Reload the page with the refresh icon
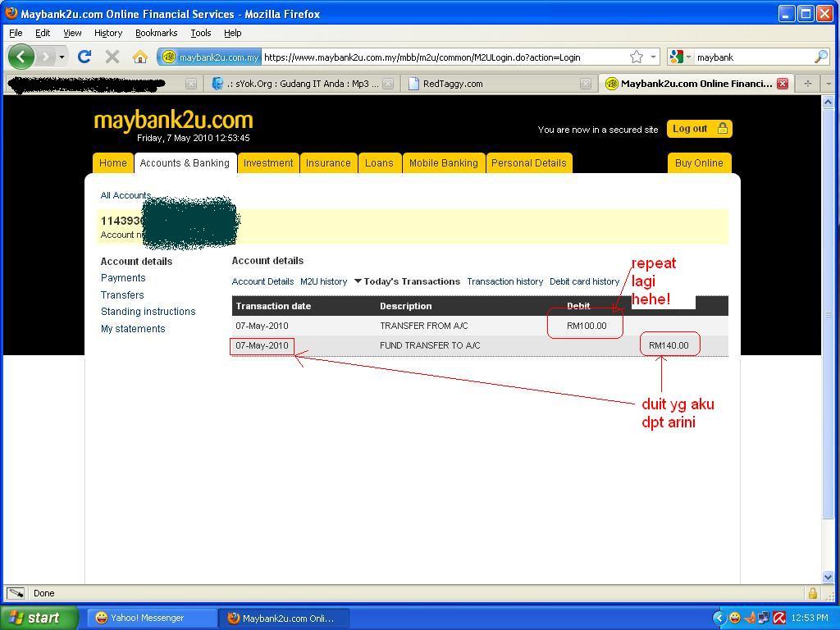Screen dimensions: 840x630 click(84, 57)
